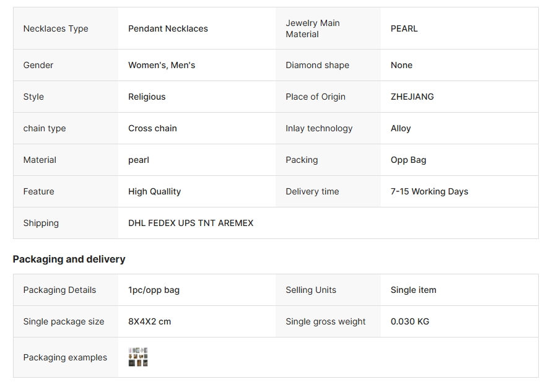The height and width of the screenshot is (392, 553).
Task: Click the 1pc/opp bag packaging details
Action: click(154, 290)
